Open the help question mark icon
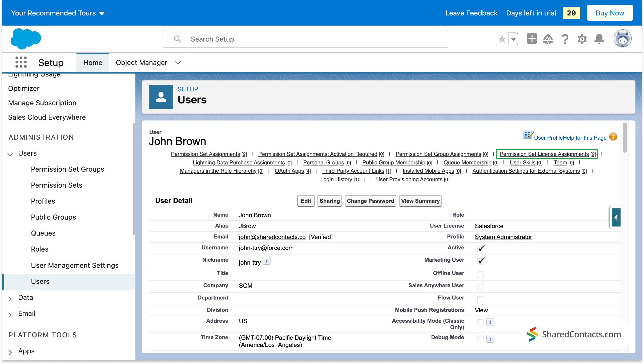 coord(565,39)
